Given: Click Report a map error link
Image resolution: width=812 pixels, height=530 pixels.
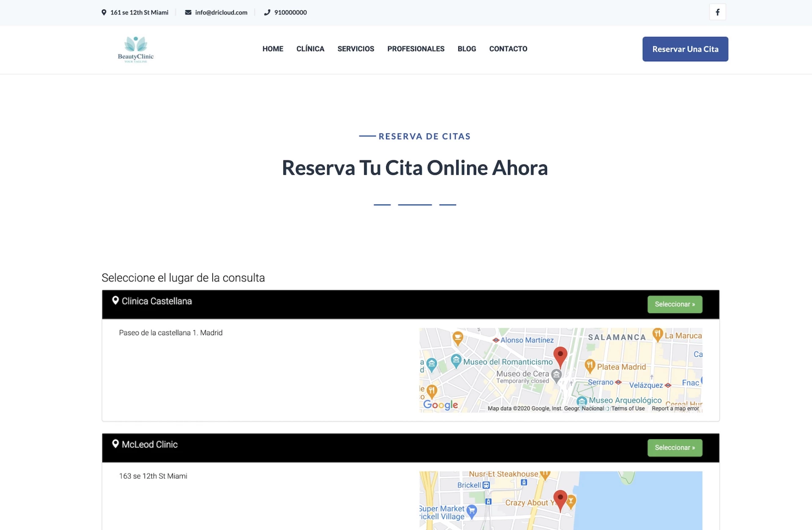Looking at the screenshot, I should click(x=675, y=408).
